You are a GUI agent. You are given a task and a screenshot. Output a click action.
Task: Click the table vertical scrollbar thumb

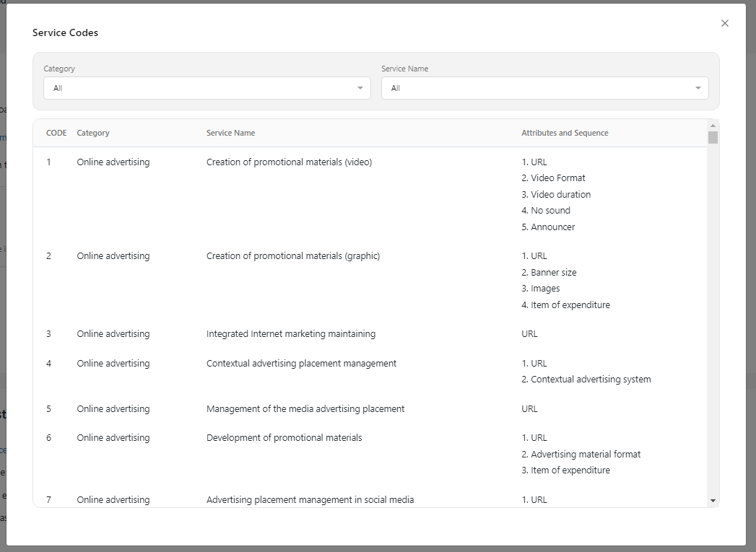point(713,137)
